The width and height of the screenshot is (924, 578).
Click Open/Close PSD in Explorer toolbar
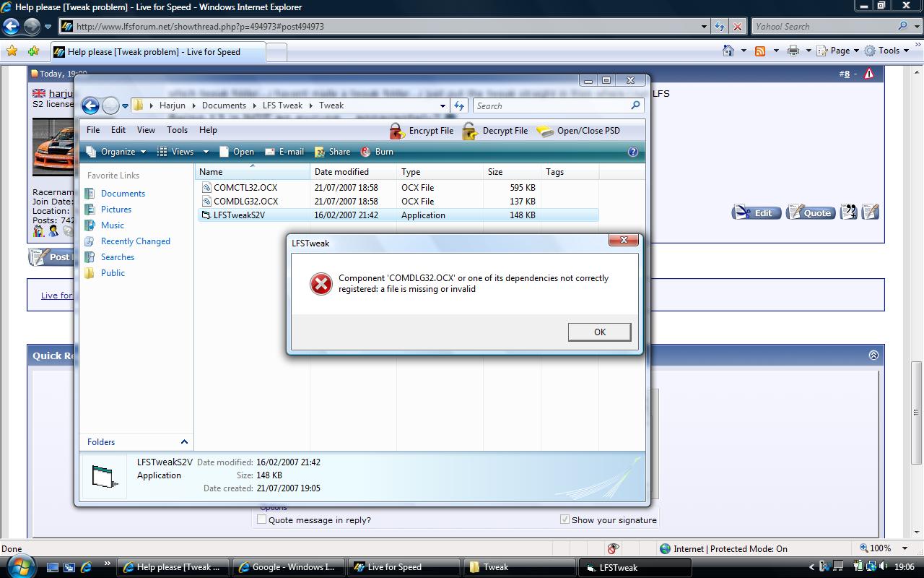tap(578, 131)
